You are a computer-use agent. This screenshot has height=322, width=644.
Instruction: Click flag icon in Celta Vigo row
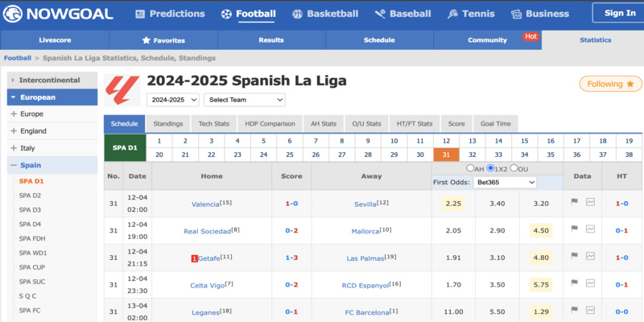pos(575,284)
